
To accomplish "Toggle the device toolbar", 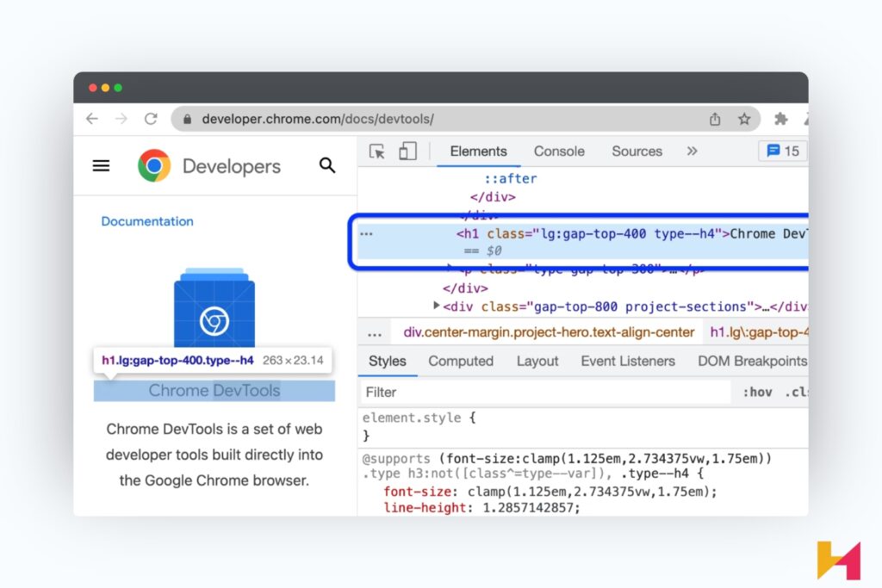I will (x=407, y=151).
